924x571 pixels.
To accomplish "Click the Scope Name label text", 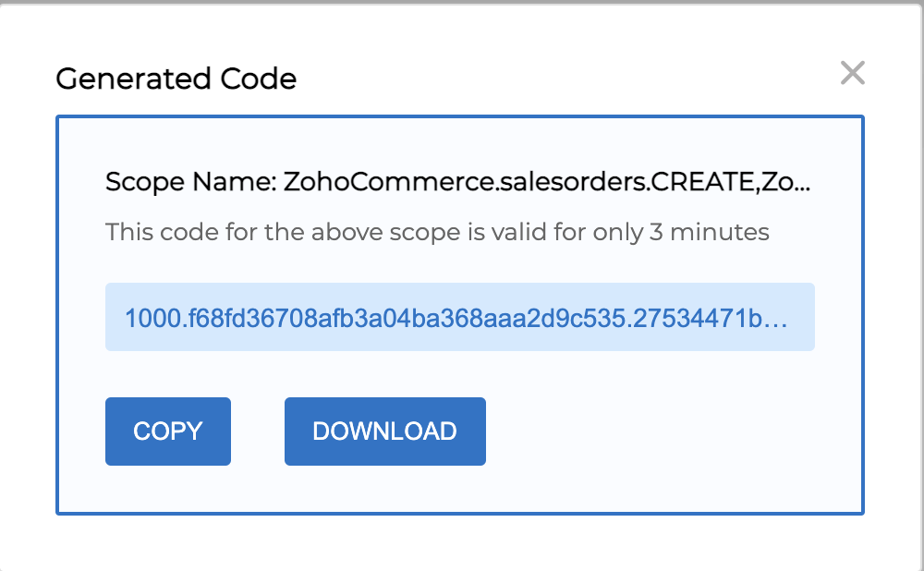I will (x=191, y=181).
